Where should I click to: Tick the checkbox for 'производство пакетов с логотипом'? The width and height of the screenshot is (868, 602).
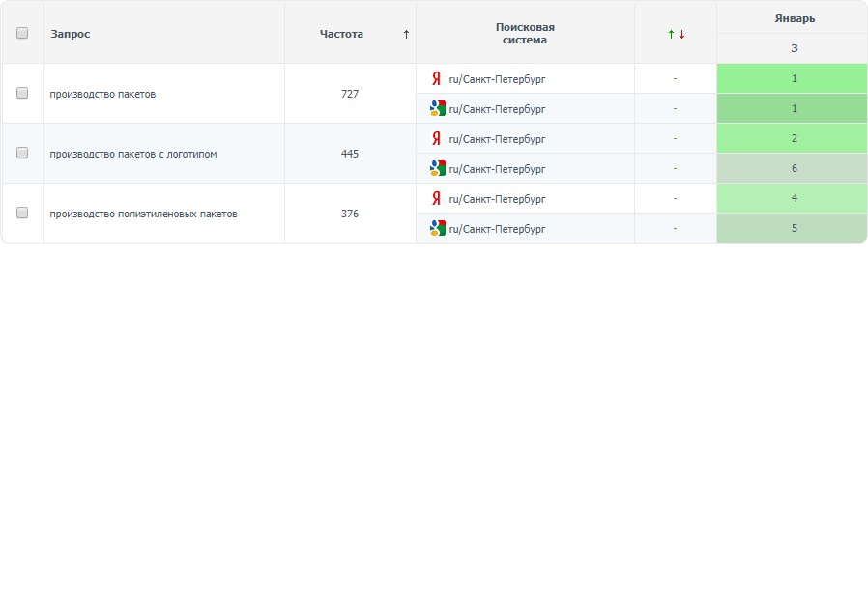click(x=22, y=153)
